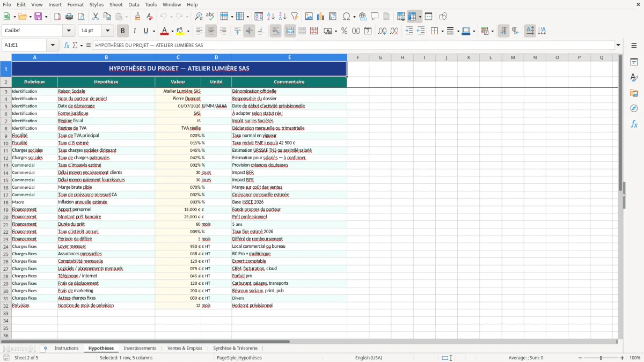
Task: Open font color palette arrow
Action: (172, 31)
